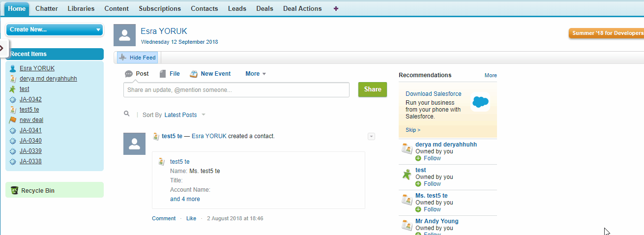This screenshot has width=644, height=235.
Task: Open record JA-0338
Action: point(30,161)
